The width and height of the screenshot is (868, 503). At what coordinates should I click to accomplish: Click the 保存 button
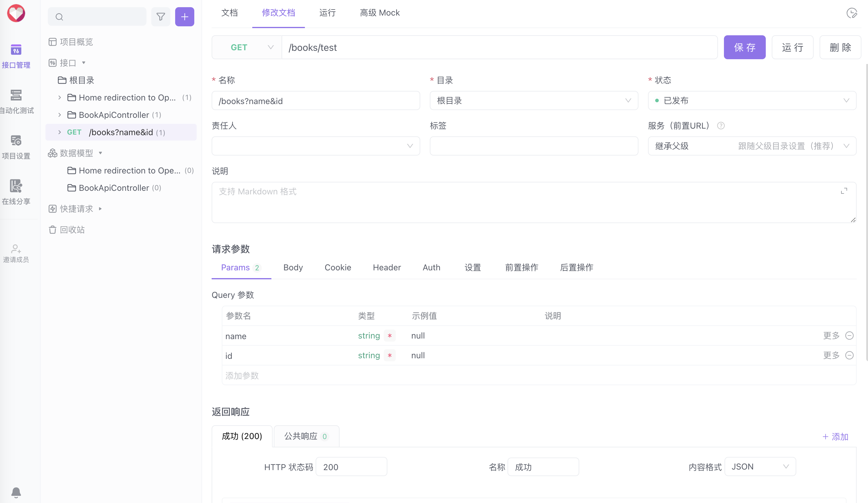745,47
